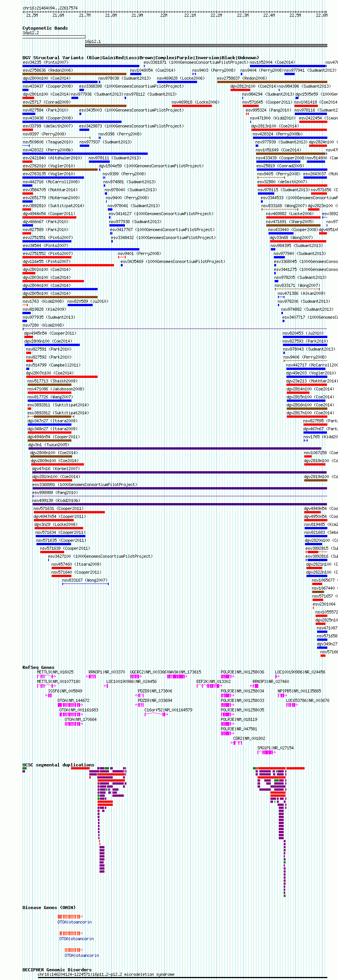The height and width of the screenshot is (980, 338).
Task: Click variant nsv469818 (Locke2006)
Action: 195,102
